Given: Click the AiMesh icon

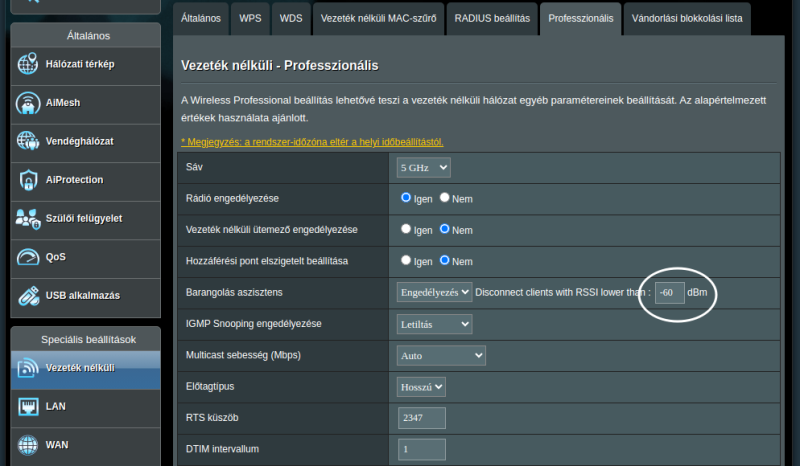Looking at the screenshot, I should [28, 103].
